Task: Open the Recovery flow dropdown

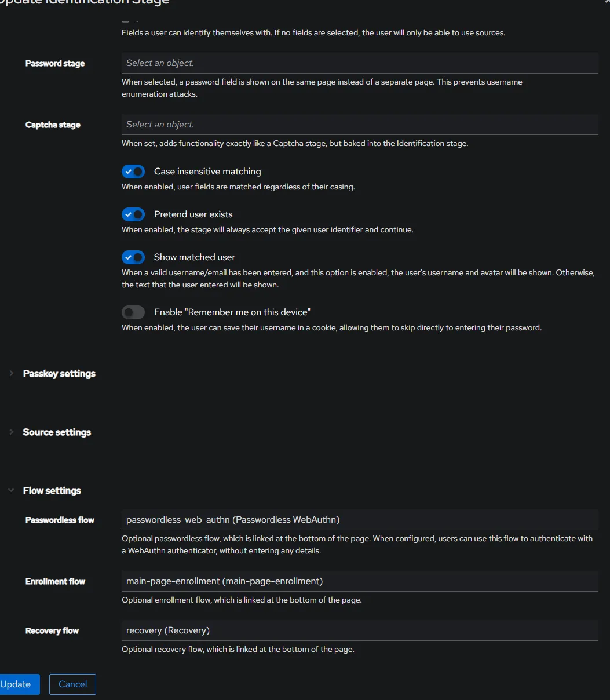Action: 359,630
